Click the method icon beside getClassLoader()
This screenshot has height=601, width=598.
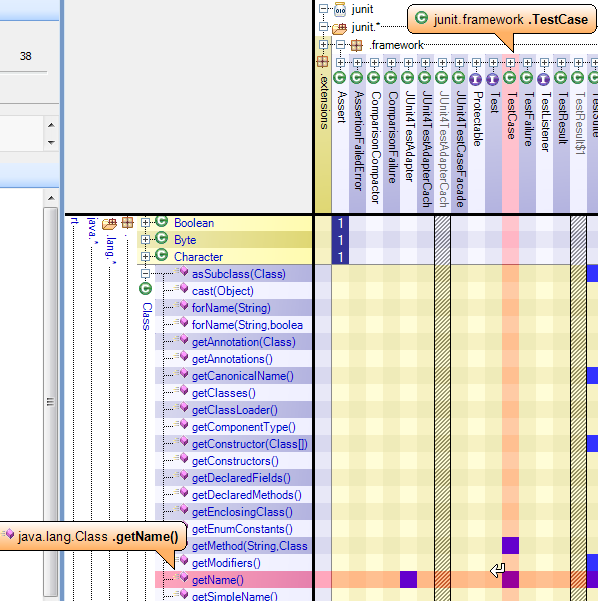click(183, 407)
